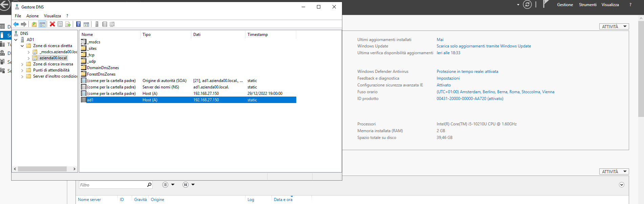Click Scarica solo aggiornamenti tramite Windows Update
The image size is (644, 204).
coord(484,46)
